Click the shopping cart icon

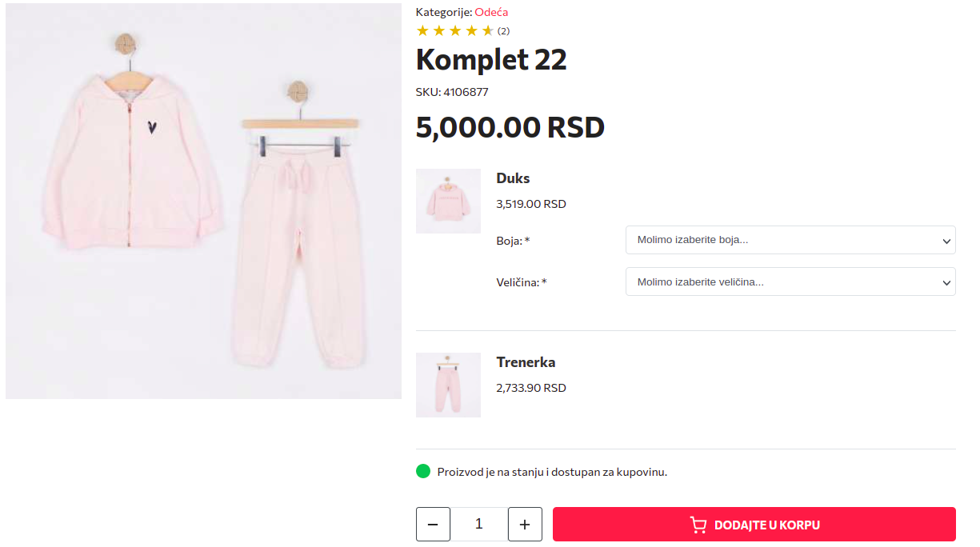[x=698, y=525]
